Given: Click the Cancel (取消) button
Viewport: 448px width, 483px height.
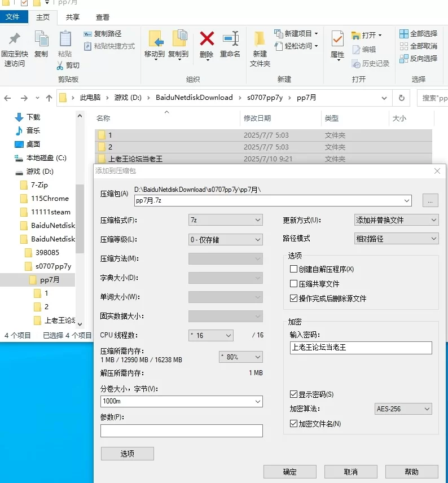Looking at the screenshot, I should click(350, 472).
